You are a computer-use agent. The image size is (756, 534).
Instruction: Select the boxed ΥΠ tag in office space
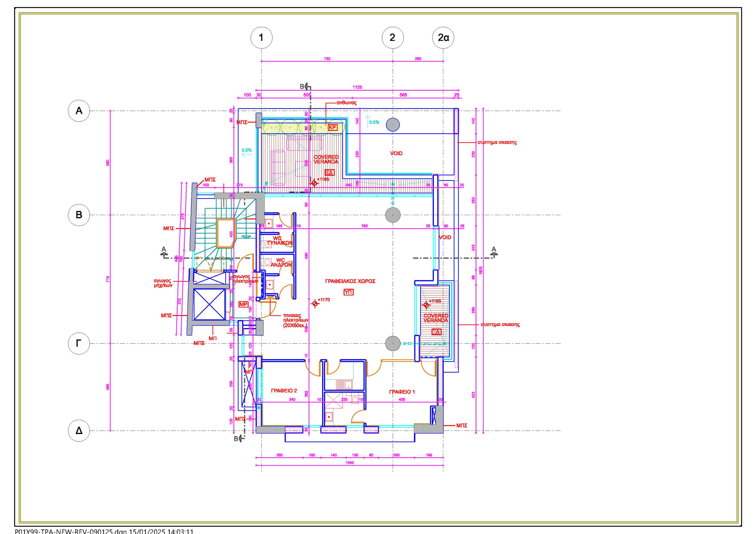[x=348, y=292]
